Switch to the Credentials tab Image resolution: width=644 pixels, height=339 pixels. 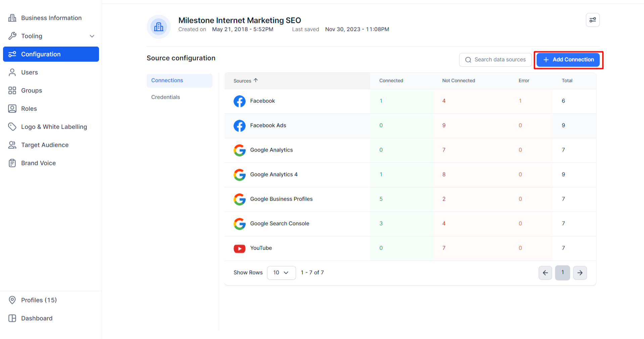click(x=180, y=97)
